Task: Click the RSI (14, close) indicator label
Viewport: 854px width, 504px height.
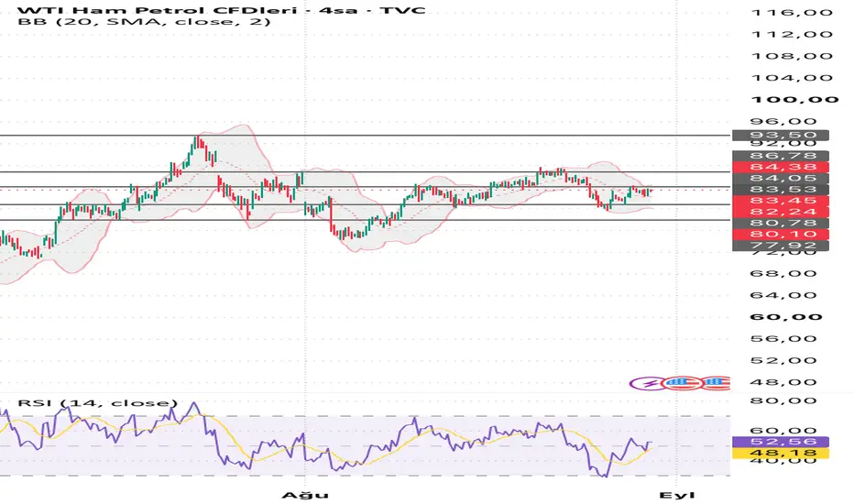Action: click(x=98, y=402)
